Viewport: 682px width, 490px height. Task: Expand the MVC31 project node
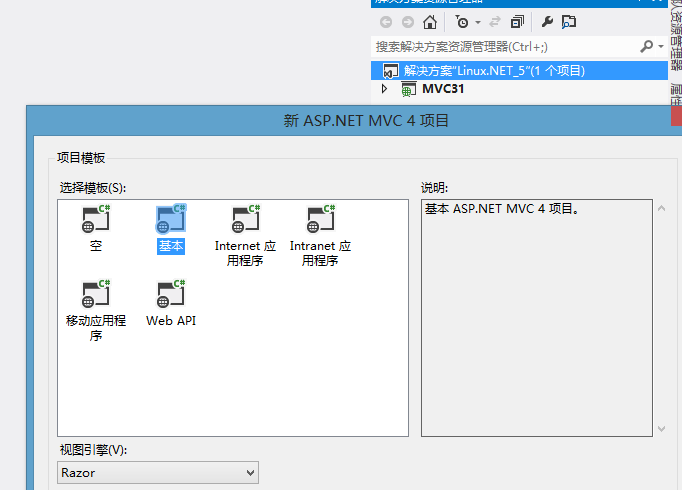pos(384,89)
